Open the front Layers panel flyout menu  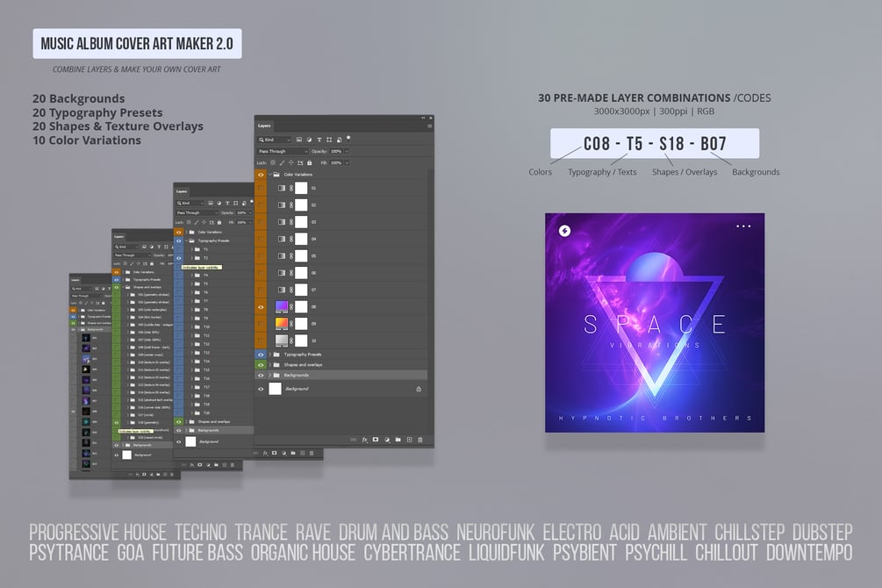[x=430, y=126]
